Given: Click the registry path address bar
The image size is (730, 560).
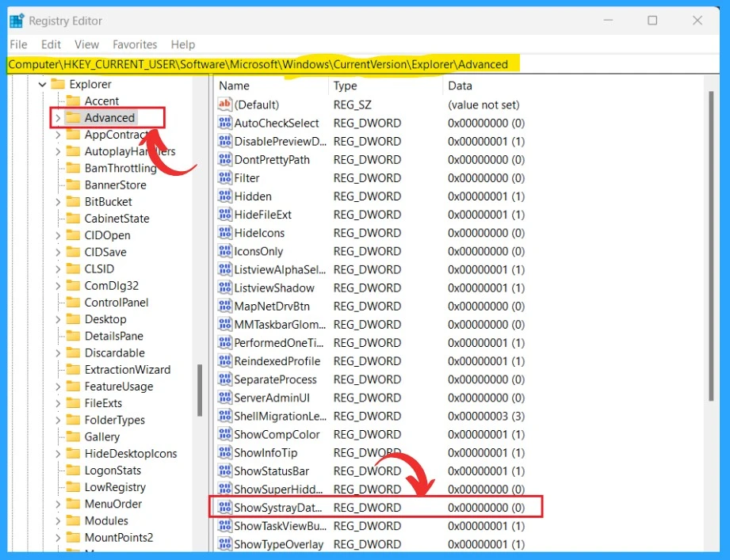Looking at the screenshot, I should click(363, 64).
